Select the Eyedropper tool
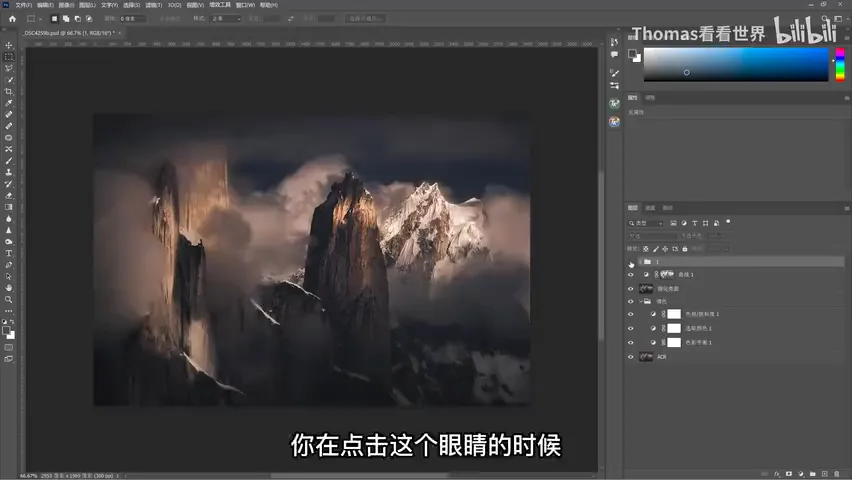Screen dimensions: 852x480 (9, 103)
